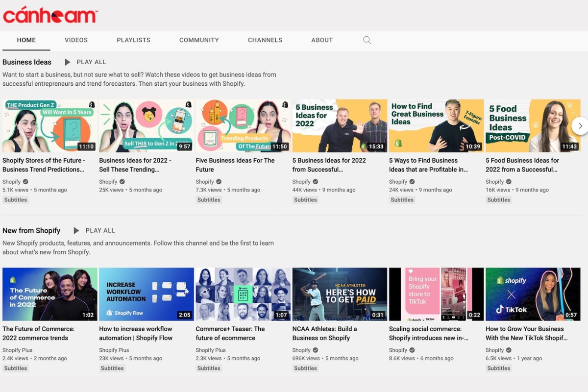Image resolution: width=588 pixels, height=392 pixels.
Task: Open the PLAYLISTS tab
Action: coord(134,40)
